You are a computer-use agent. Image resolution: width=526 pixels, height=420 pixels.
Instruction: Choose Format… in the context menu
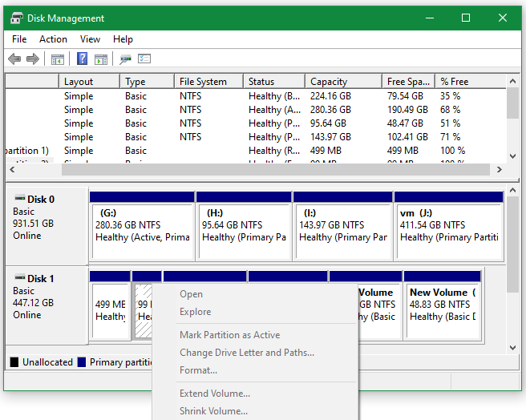[255, 370]
